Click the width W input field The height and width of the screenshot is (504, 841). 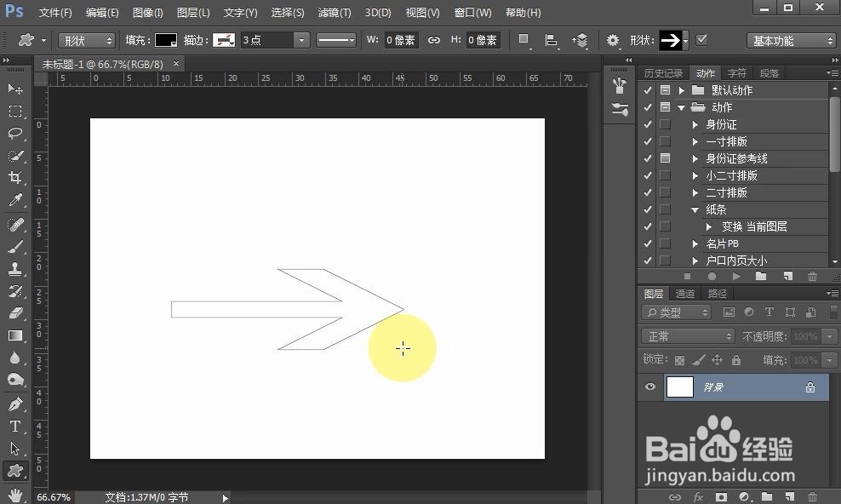coord(401,40)
